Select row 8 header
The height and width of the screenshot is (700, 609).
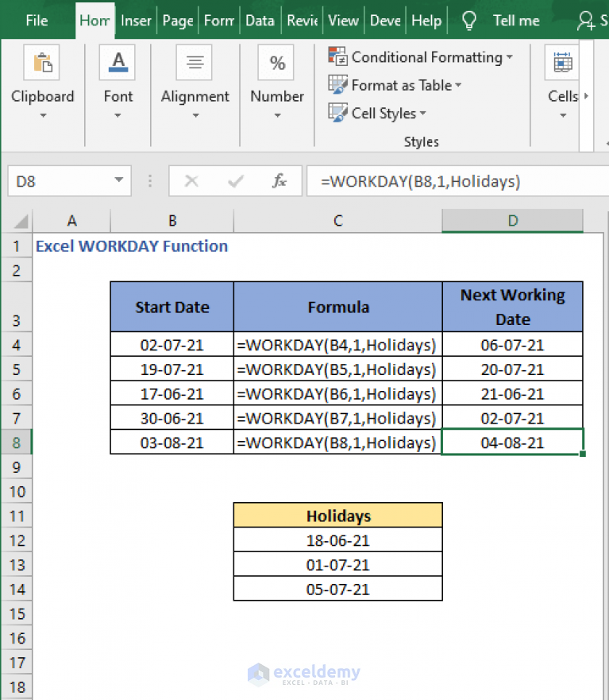pyautogui.click(x=17, y=443)
